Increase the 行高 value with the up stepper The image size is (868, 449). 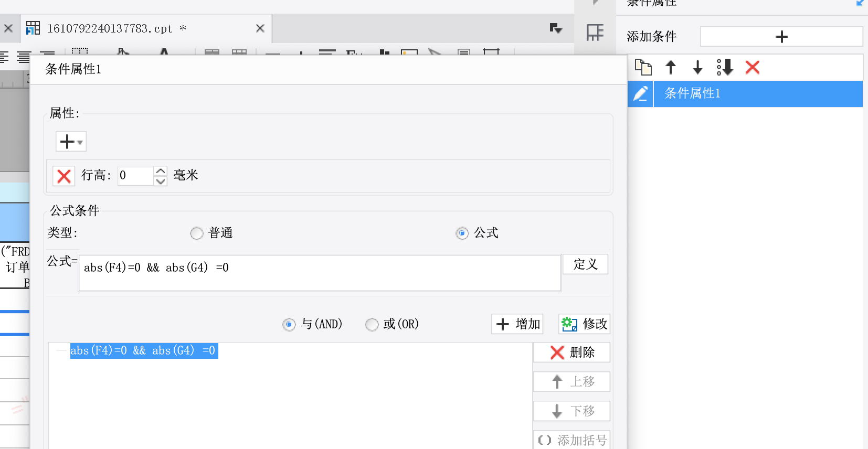point(161,171)
